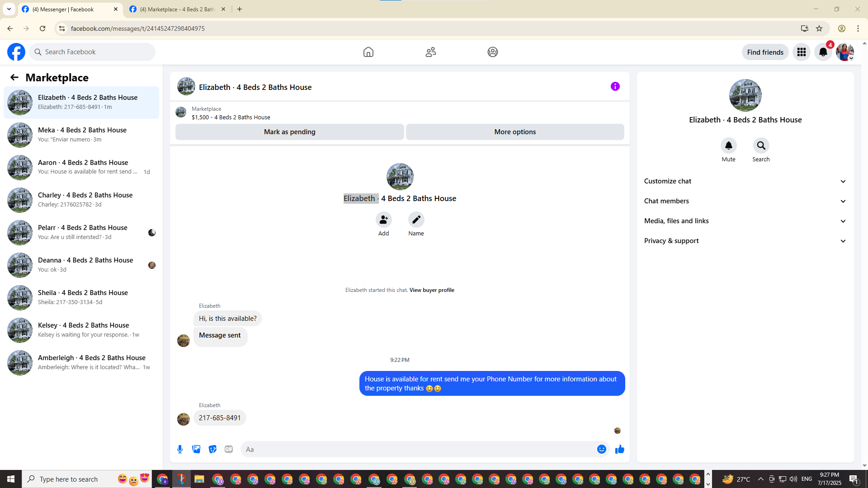
Task: Open conversation information purple icon
Action: 615,86
